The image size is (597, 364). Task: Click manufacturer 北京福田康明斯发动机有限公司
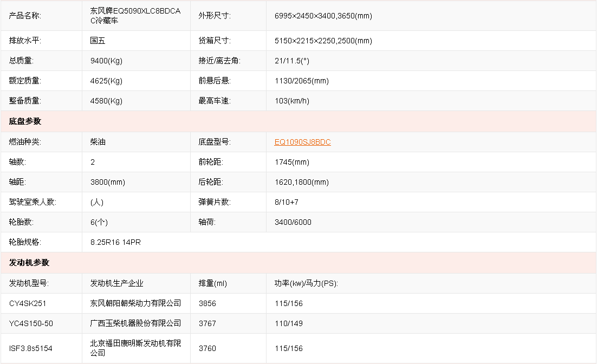(x=135, y=348)
